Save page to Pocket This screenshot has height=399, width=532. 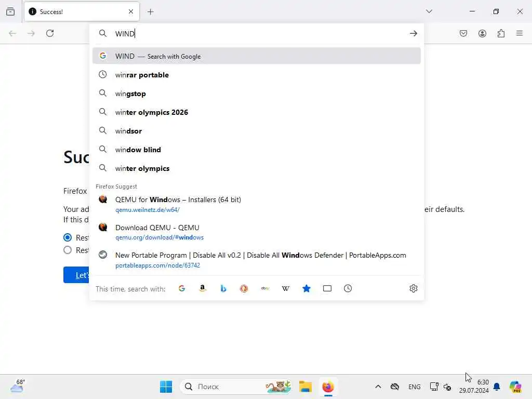pyautogui.click(x=463, y=33)
